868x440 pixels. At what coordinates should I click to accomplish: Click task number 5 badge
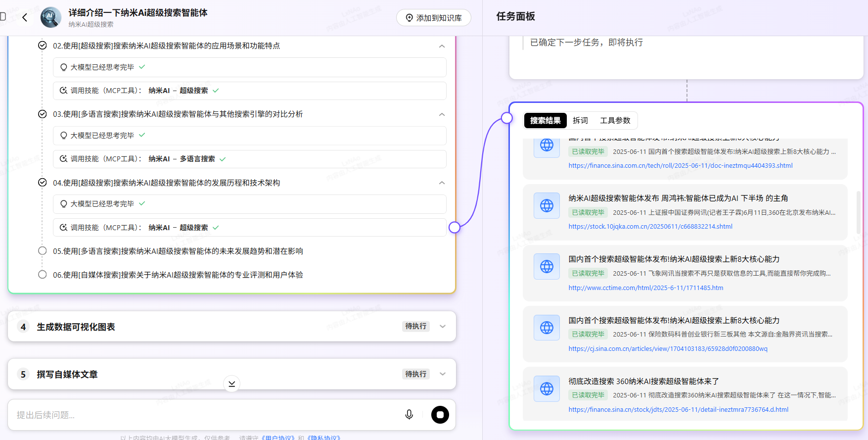(x=23, y=374)
